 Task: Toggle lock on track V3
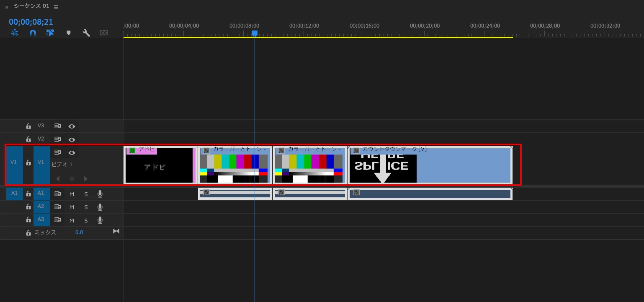[x=28, y=126]
